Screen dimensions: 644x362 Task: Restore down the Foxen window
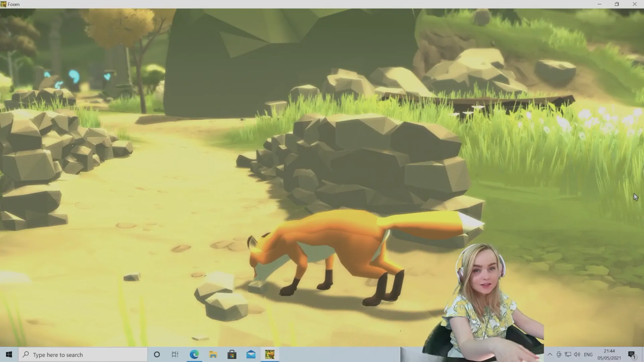pyautogui.click(x=617, y=4)
